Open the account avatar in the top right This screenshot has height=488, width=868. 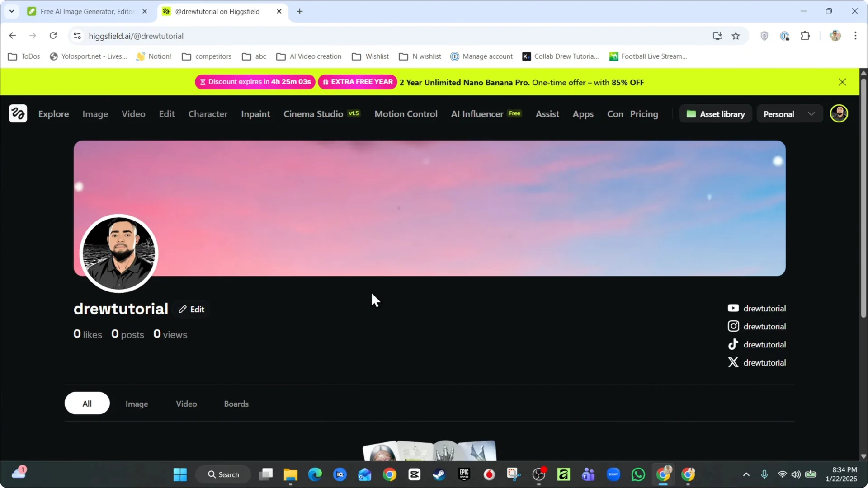[x=839, y=113]
